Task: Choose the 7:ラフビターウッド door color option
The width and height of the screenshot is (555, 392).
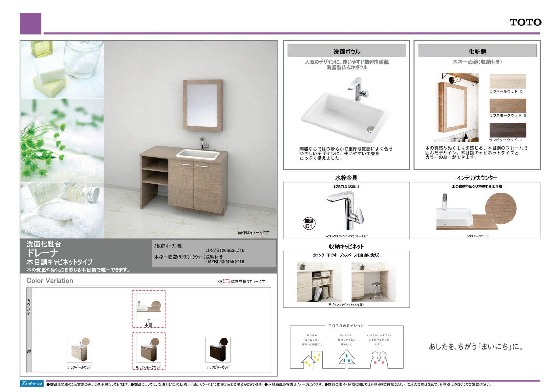Action: coord(218,350)
